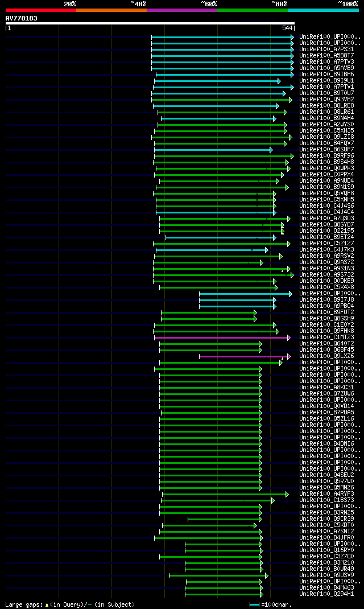
Task: Select the UniRef100_A7PTV1 label
Action: [x=326, y=87]
